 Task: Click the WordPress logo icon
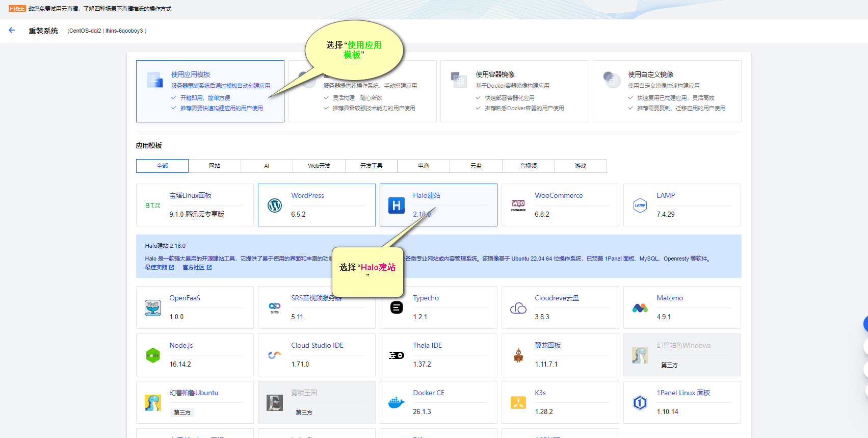(x=275, y=205)
